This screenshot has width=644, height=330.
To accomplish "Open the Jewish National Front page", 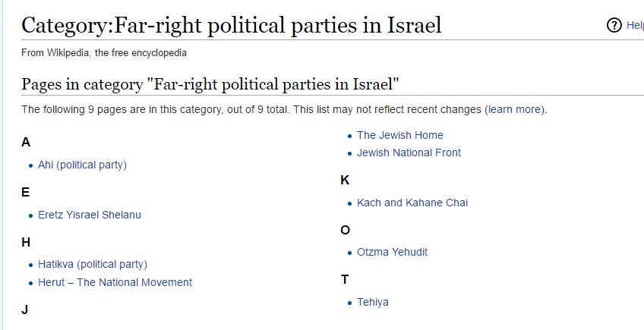I will [x=409, y=152].
